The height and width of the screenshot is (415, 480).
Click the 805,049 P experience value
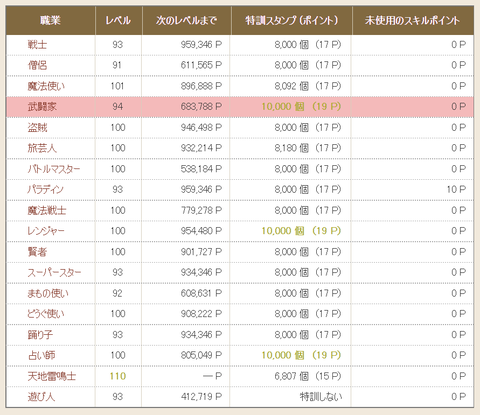pyautogui.click(x=201, y=355)
